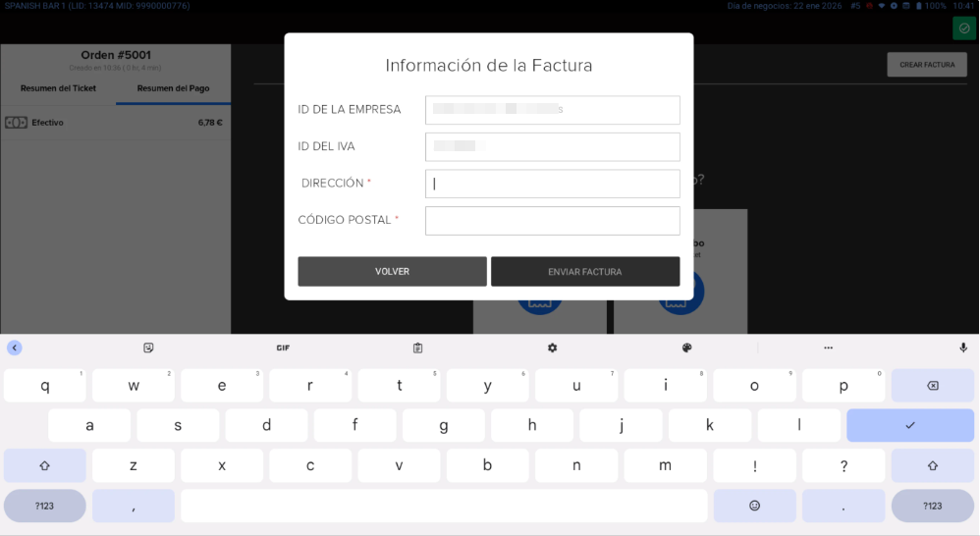Click the battery icon in status bar
980x536 pixels.
point(919,6)
